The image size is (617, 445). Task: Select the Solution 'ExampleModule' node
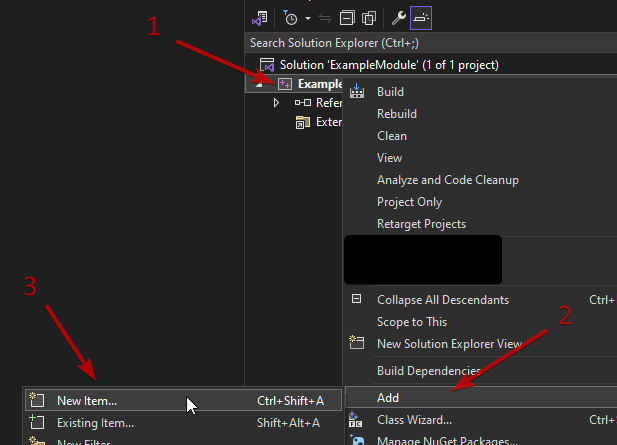pyautogui.click(x=388, y=64)
